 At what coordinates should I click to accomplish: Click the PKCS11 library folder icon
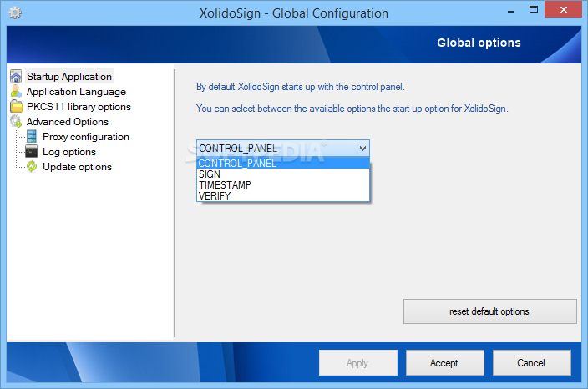pos(16,106)
